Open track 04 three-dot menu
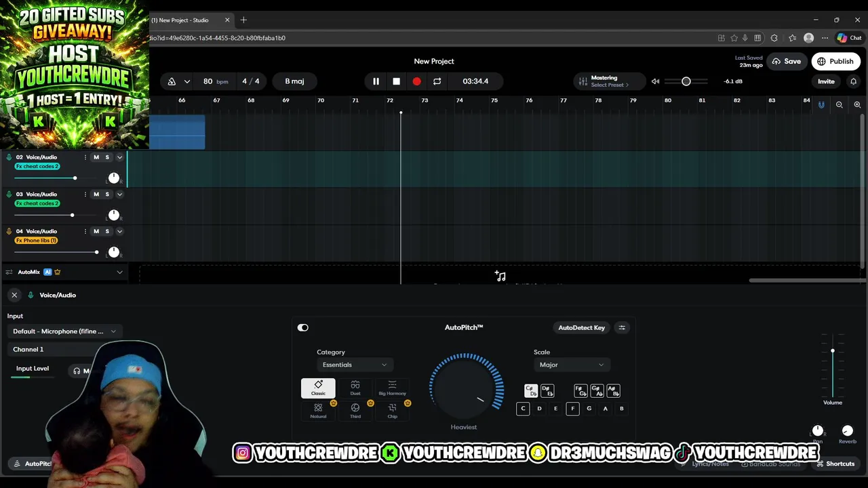The width and height of the screenshot is (868, 488). 85,231
